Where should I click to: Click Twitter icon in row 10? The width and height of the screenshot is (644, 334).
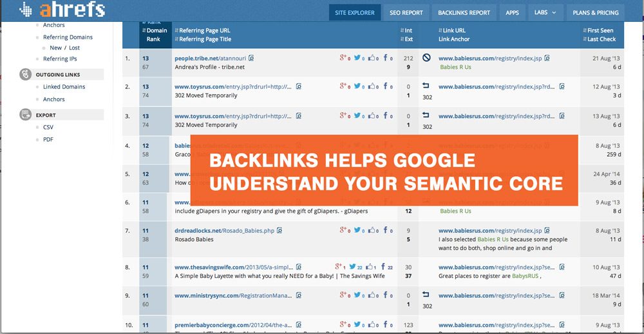coord(359,325)
